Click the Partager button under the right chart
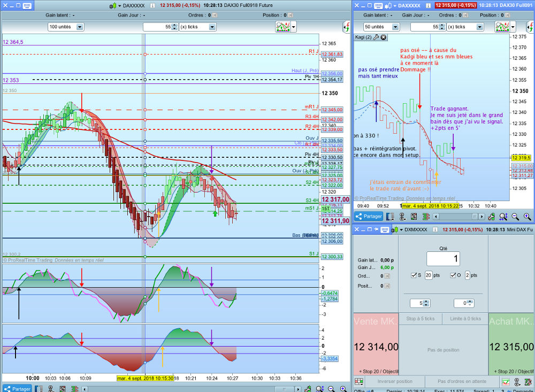535x392 pixels. (367, 217)
